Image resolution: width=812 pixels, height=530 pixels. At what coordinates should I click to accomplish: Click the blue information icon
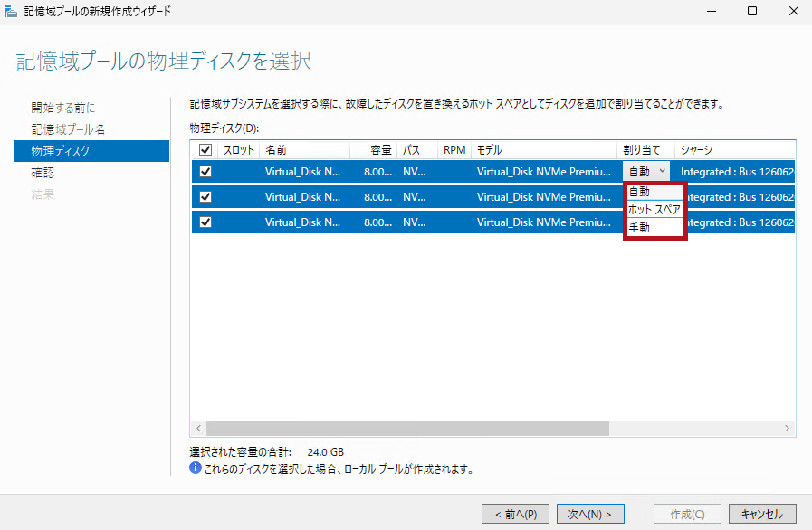point(195,468)
